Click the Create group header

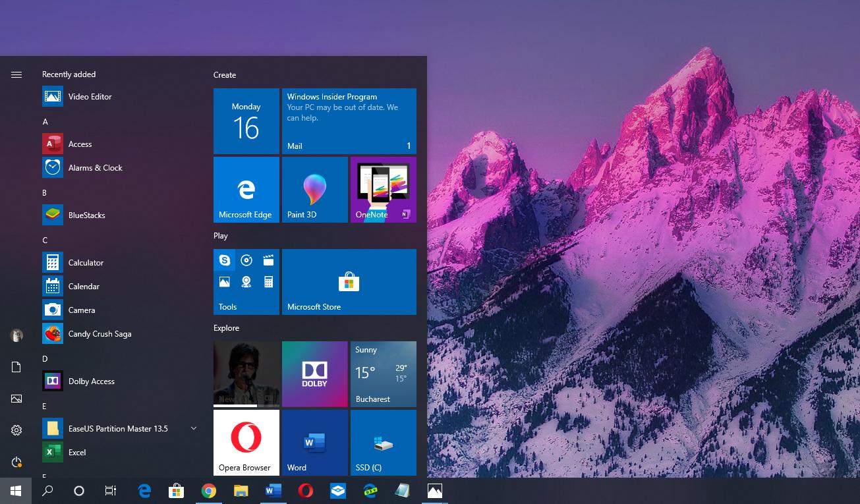(x=225, y=75)
